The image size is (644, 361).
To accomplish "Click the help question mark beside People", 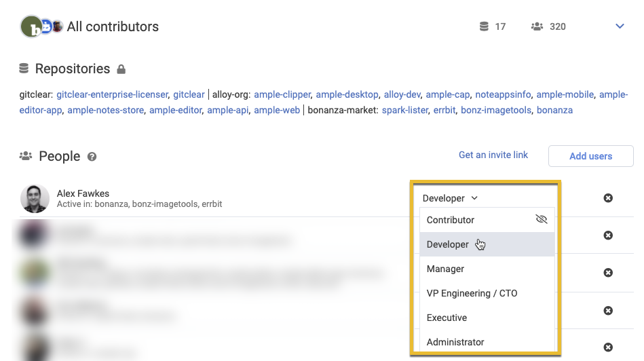I will [92, 157].
